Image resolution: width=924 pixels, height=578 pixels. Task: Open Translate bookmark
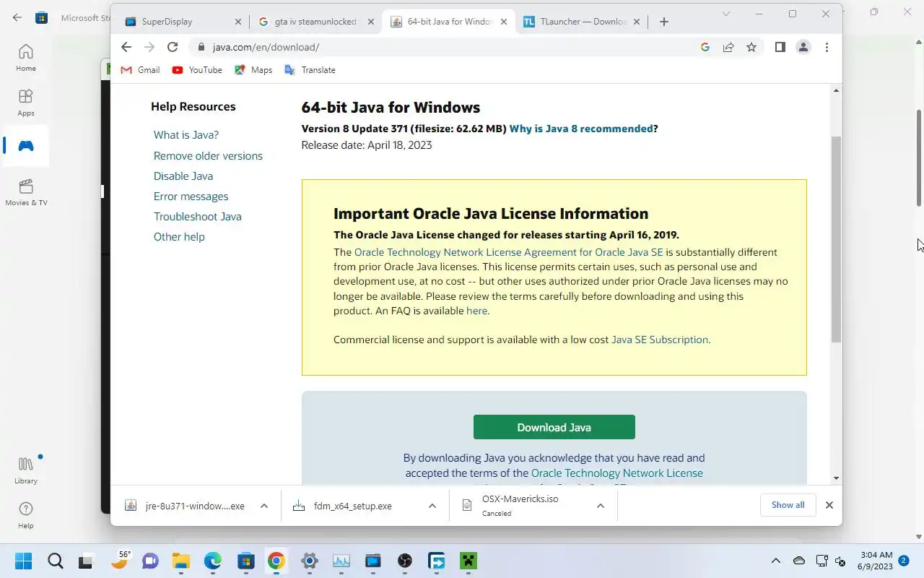[x=310, y=70]
